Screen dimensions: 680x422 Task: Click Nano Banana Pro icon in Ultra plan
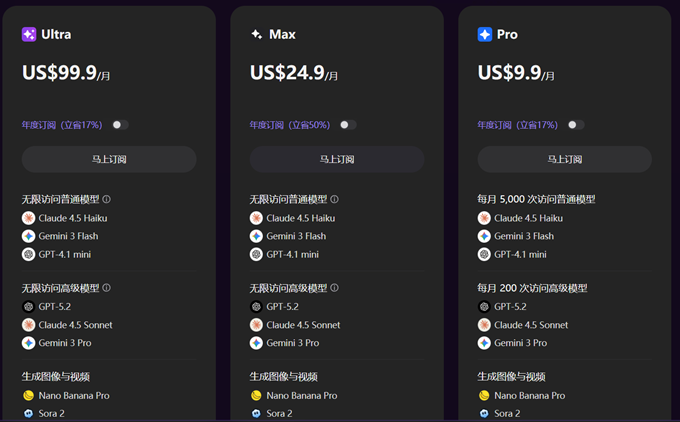[x=28, y=395]
